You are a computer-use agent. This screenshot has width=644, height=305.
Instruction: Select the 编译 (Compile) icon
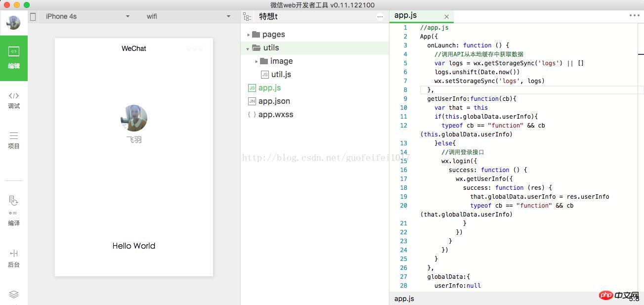(x=14, y=213)
